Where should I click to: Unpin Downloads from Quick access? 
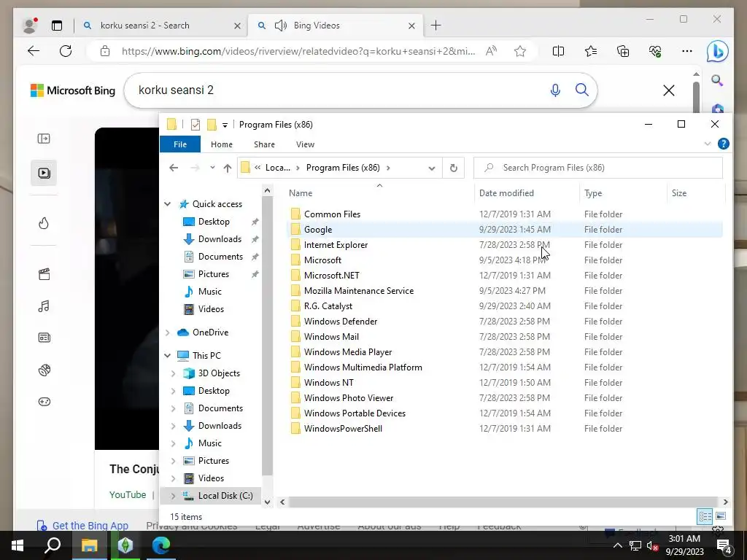coord(255,239)
